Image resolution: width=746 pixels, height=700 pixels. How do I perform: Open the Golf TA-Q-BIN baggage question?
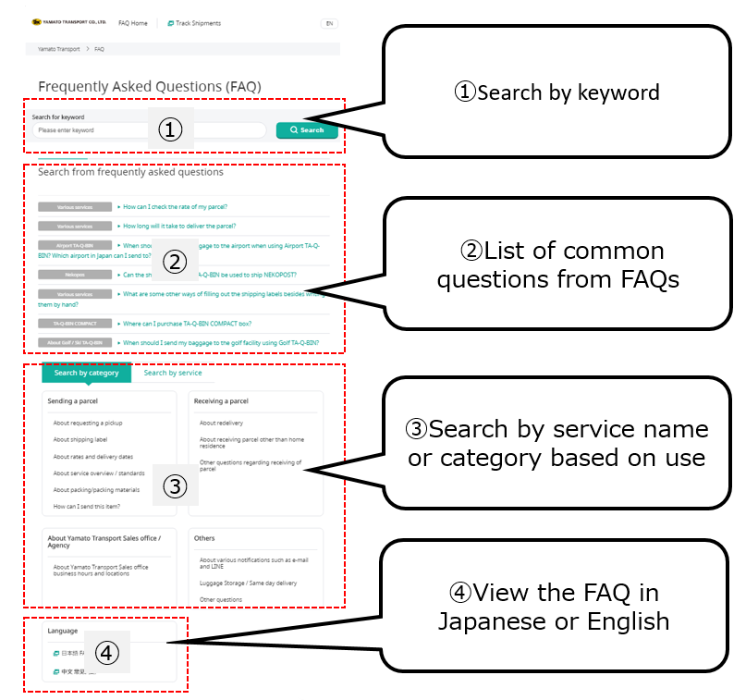point(222,342)
